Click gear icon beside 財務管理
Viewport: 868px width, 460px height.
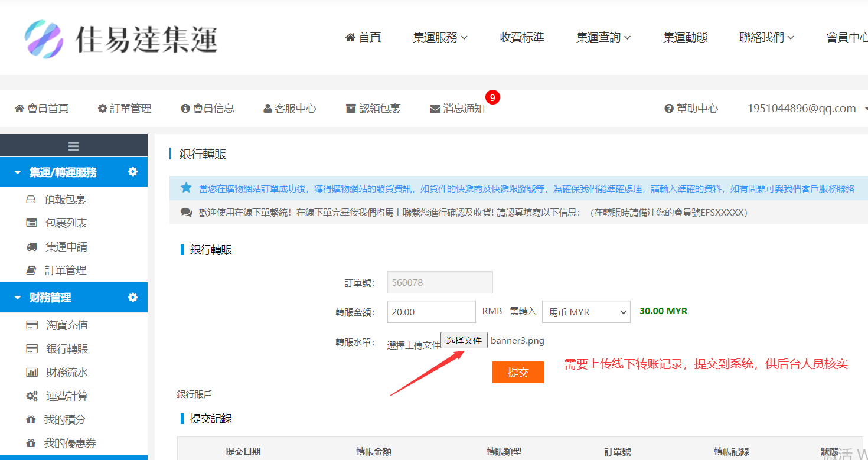pos(133,297)
